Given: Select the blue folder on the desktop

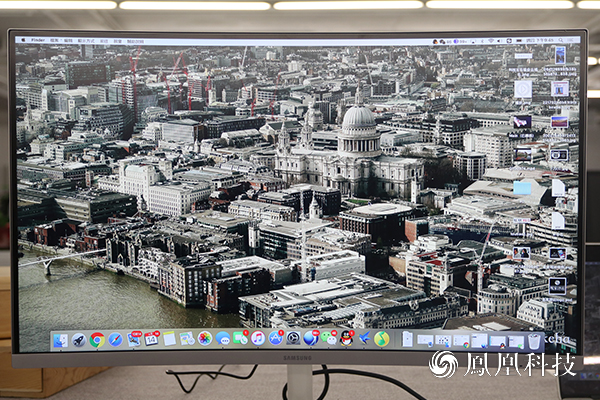Looking at the screenshot, I should point(522,188).
